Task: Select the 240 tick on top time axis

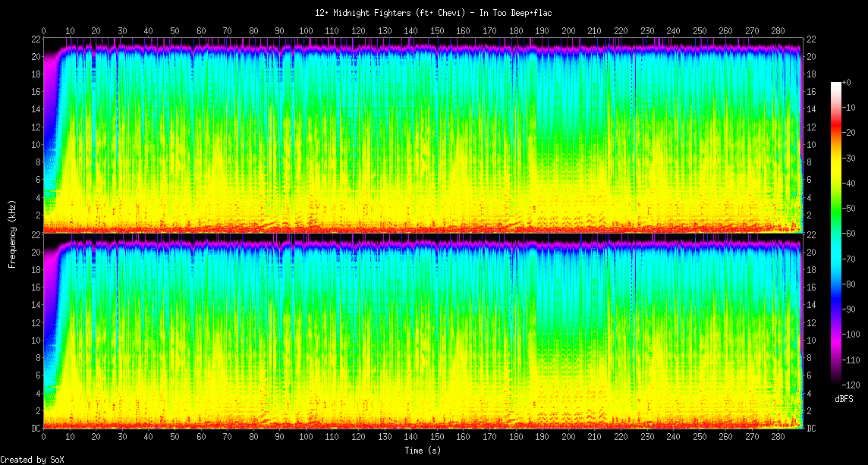Action: click(x=673, y=30)
